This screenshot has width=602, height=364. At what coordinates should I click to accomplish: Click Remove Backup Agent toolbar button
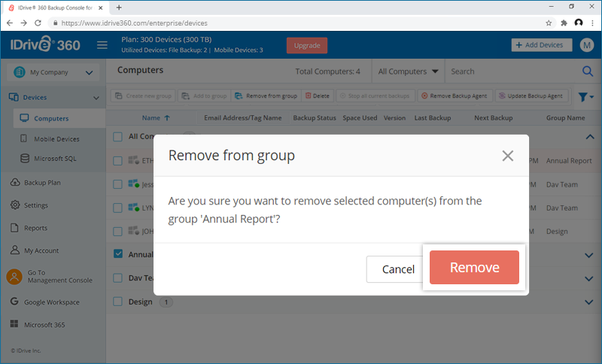coord(455,96)
